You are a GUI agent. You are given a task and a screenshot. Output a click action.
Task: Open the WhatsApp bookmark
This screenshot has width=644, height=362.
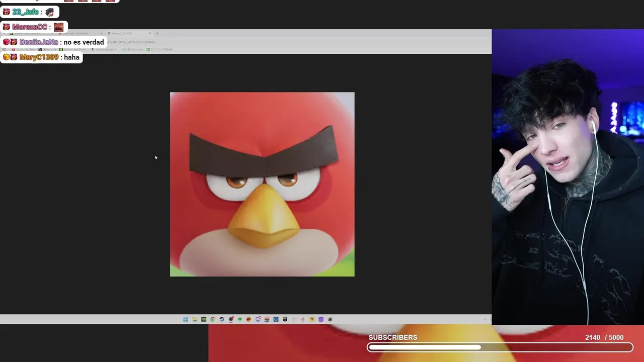132,49
